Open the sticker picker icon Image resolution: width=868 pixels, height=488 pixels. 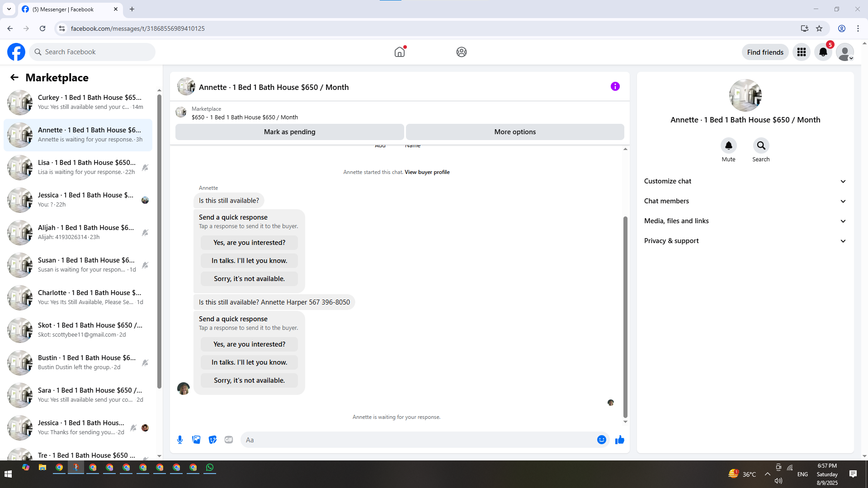point(212,440)
